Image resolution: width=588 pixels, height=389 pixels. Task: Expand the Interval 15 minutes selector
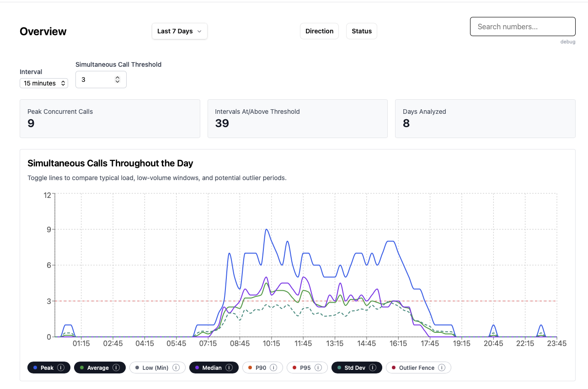[x=44, y=83]
